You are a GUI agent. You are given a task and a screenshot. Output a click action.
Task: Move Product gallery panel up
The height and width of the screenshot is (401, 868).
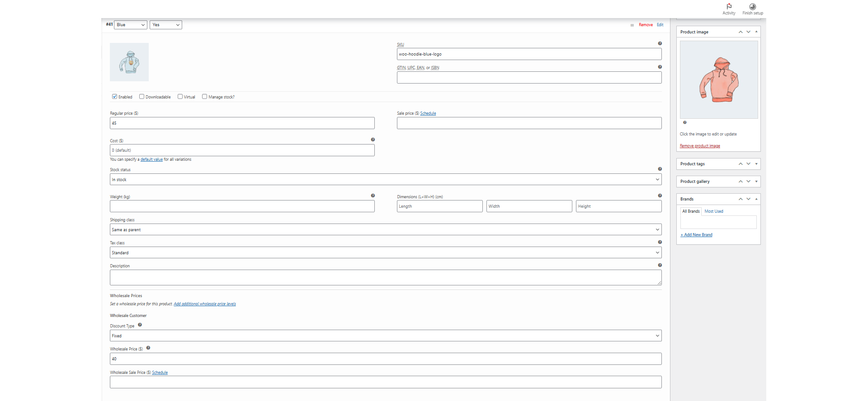(741, 182)
